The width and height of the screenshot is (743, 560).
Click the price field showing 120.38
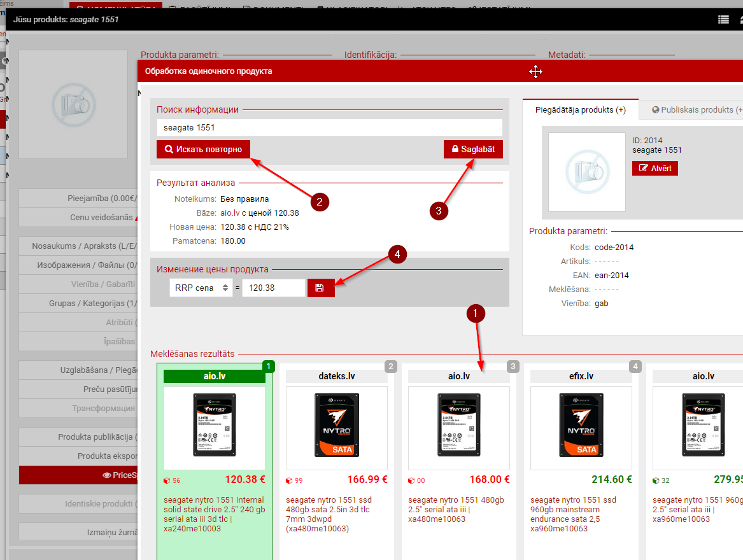tap(273, 288)
